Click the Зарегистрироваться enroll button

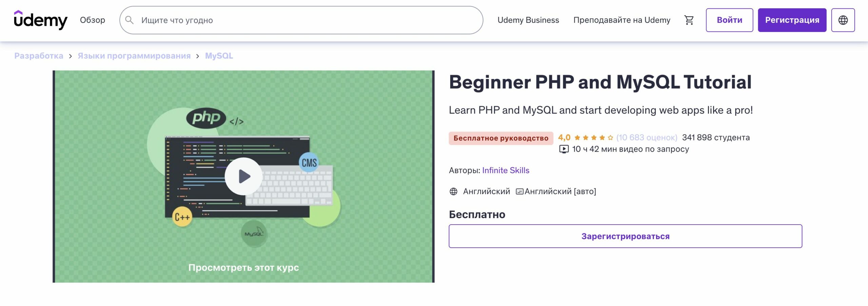[625, 236]
